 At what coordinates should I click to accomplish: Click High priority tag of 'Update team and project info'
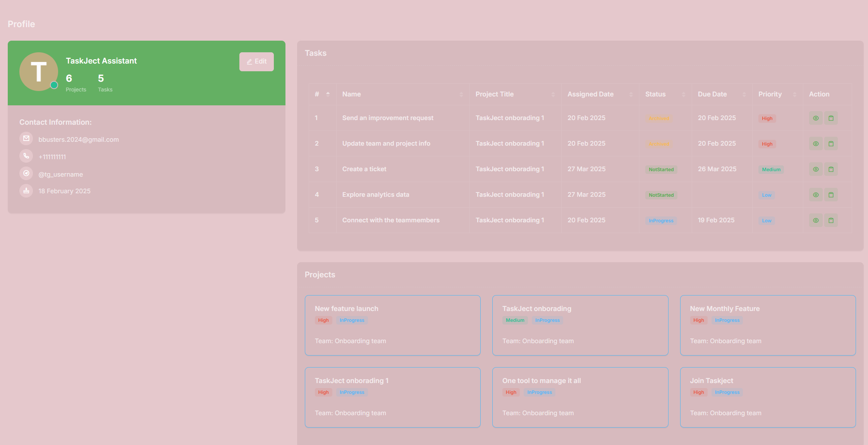767,144
